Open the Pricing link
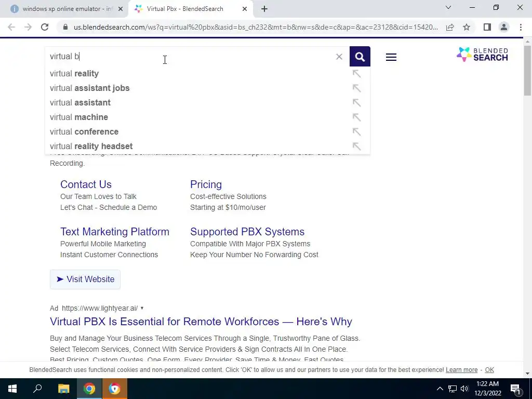This screenshot has height=399, width=532. 206,184
